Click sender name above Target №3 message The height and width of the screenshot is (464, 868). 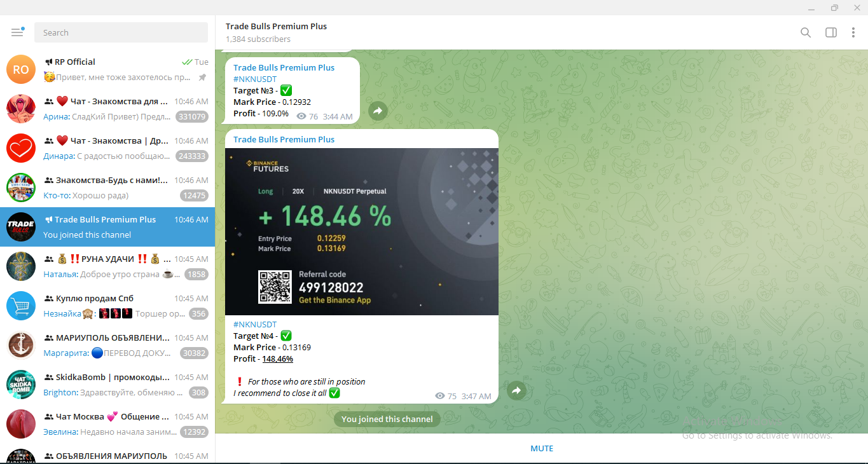[284, 67]
